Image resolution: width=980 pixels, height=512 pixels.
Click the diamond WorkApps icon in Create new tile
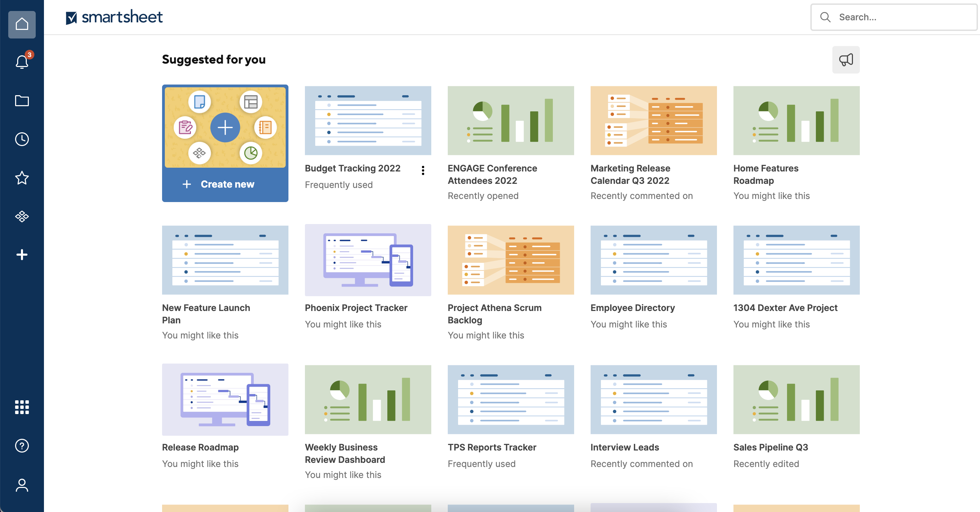pos(200,153)
